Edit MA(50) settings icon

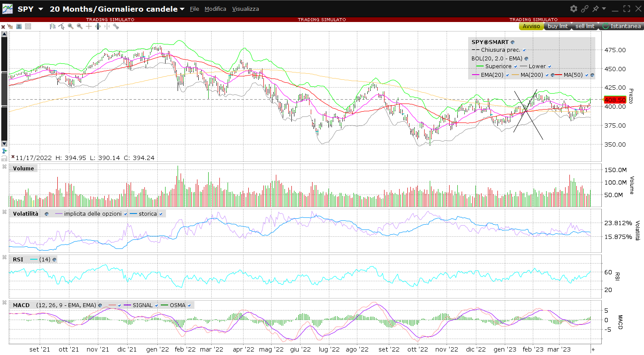pos(592,75)
